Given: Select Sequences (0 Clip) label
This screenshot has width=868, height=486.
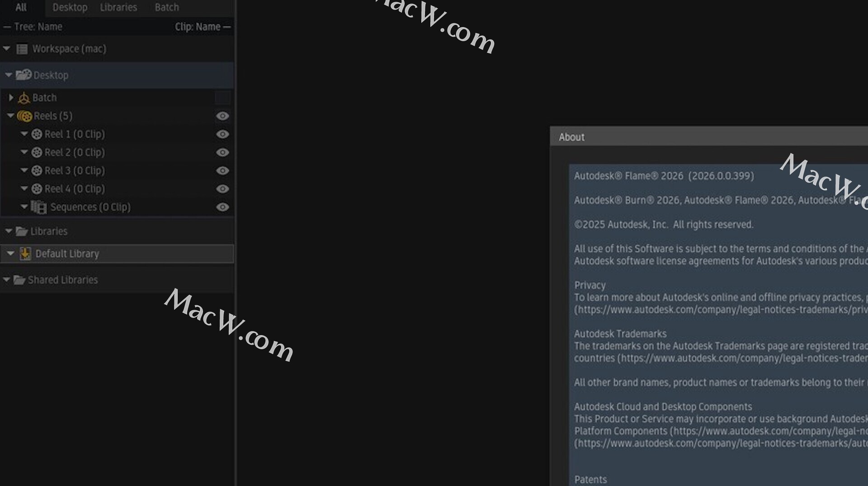Looking at the screenshot, I should pyautogui.click(x=90, y=207).
